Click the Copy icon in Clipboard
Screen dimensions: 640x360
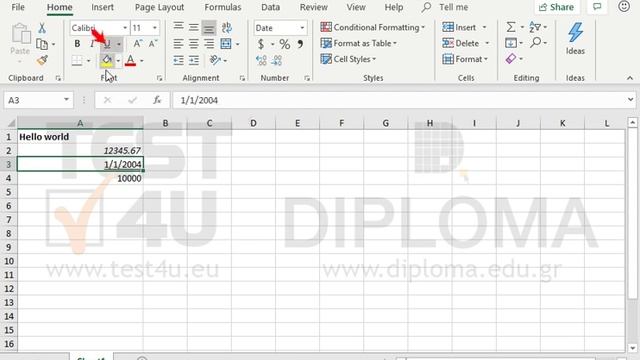(x=42, y=44)
